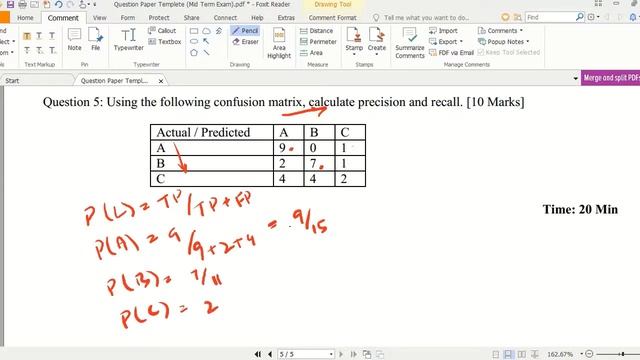Open the Connect ribbon tab

click(225, 18)
